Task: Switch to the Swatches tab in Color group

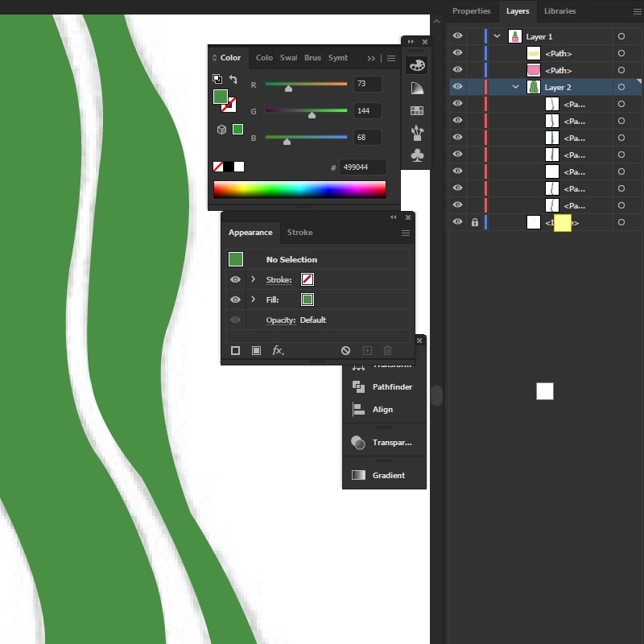Action: [x=288, y=58]
